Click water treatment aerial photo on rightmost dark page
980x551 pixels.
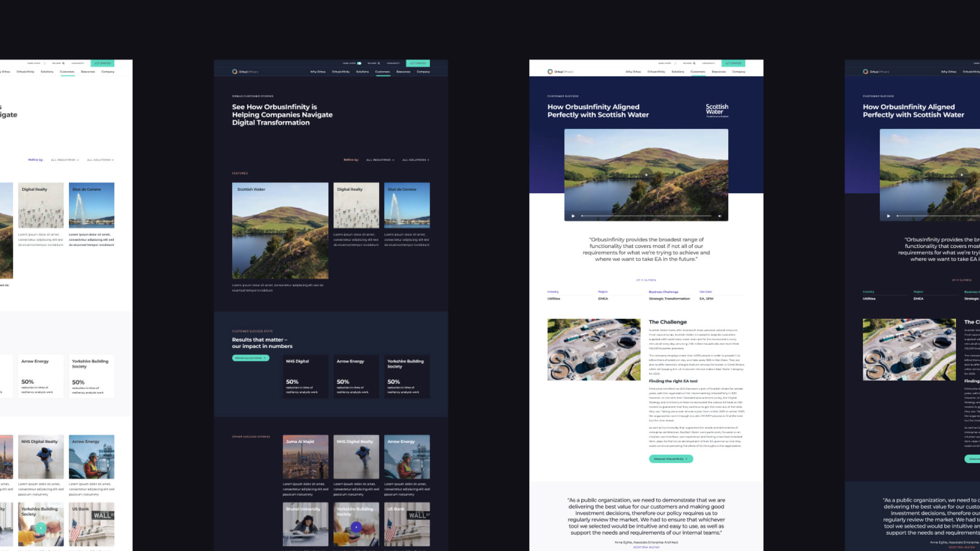coord(909,350)
